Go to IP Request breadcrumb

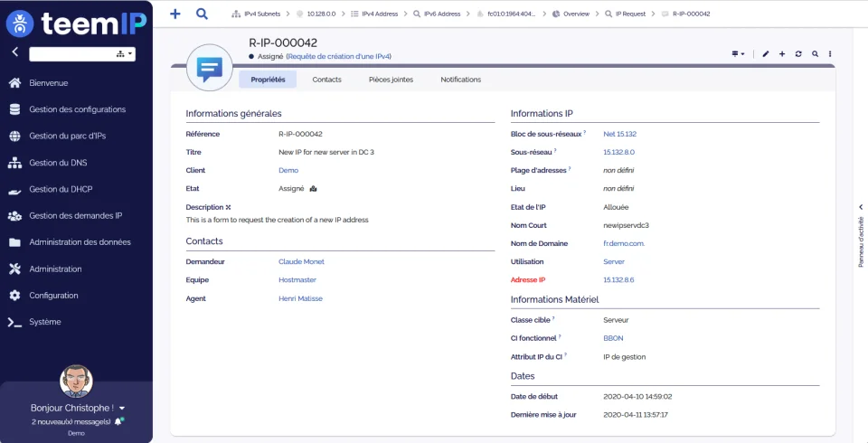tap(626, 14)
